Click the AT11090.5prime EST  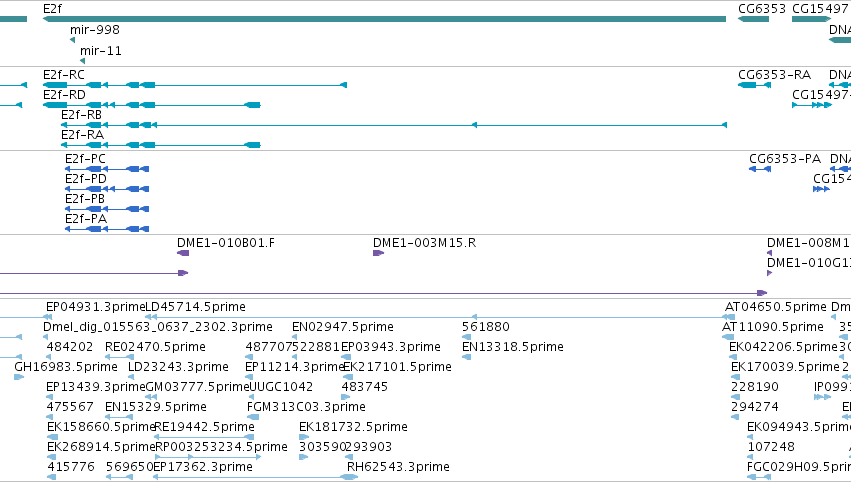point(728,337)
